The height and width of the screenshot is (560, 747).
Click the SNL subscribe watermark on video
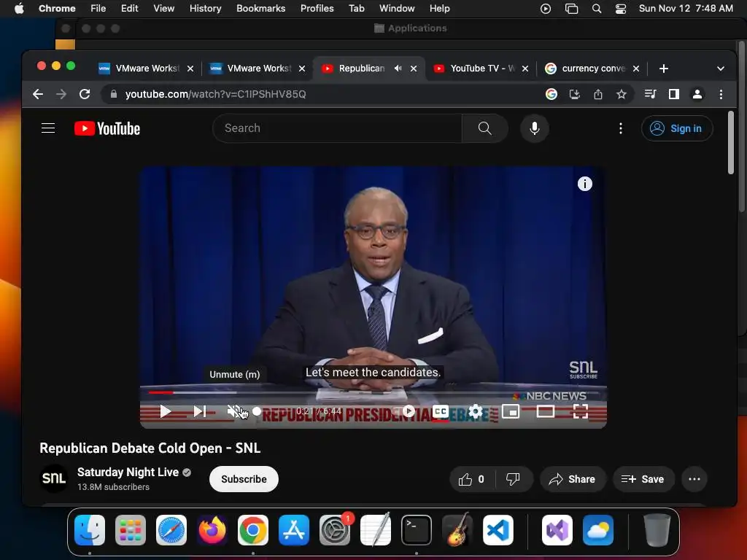click(583, 370)
